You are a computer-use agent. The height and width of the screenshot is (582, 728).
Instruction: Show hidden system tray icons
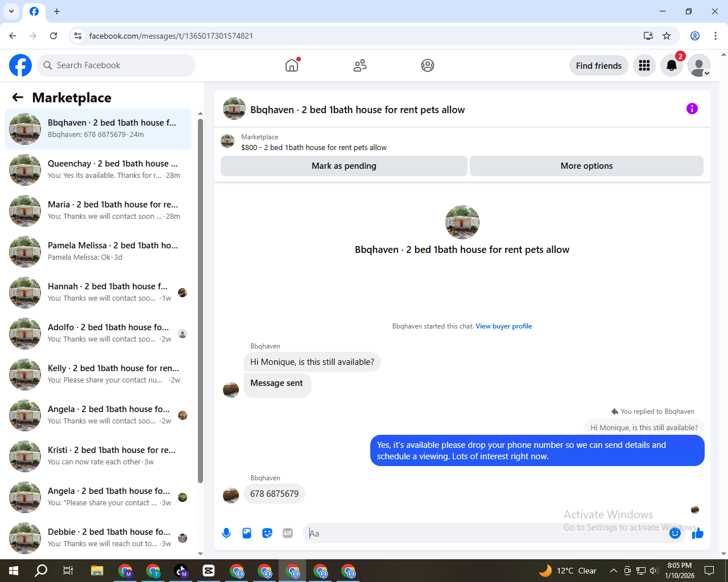[x=613, y=571]
